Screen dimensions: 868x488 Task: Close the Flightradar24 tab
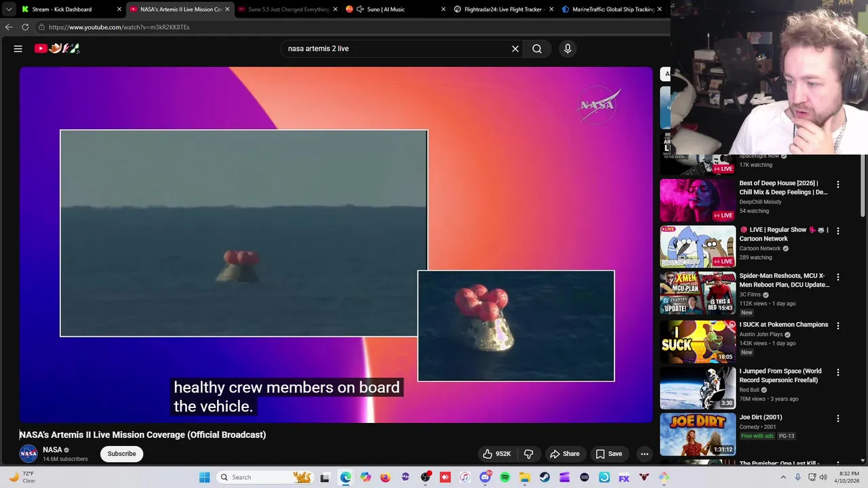tap(551, 9)
